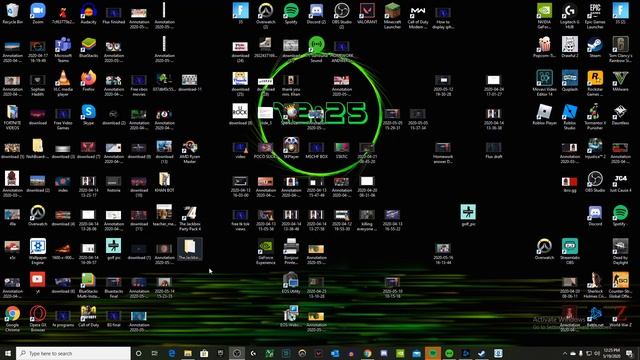This screenshot has width=640, height=360.
Task: Select the Drawful 2 desktop icon
Action: [569, 47]
